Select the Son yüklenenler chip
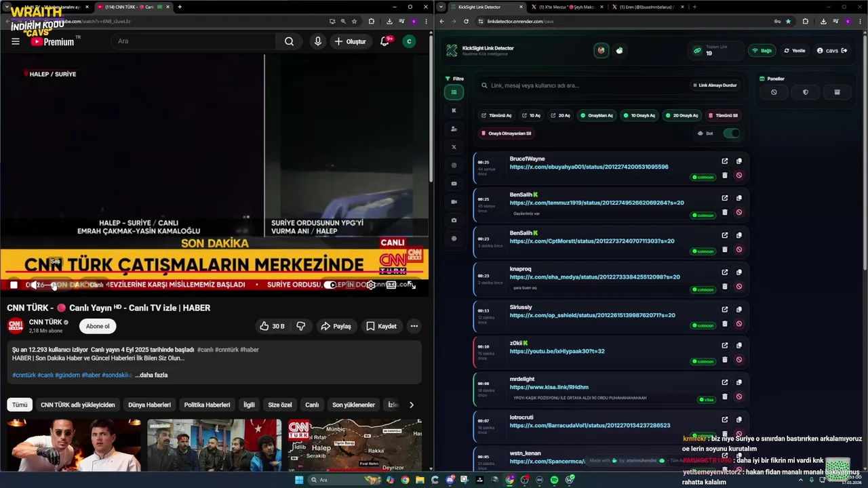Image resolution: width=868 pixels, height=488 pixels. 353,405
